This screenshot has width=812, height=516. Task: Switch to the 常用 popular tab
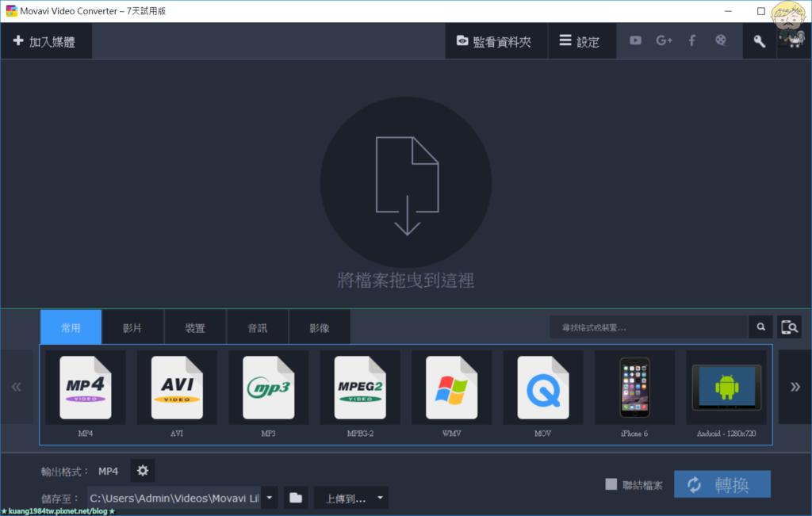click(71, 327)
